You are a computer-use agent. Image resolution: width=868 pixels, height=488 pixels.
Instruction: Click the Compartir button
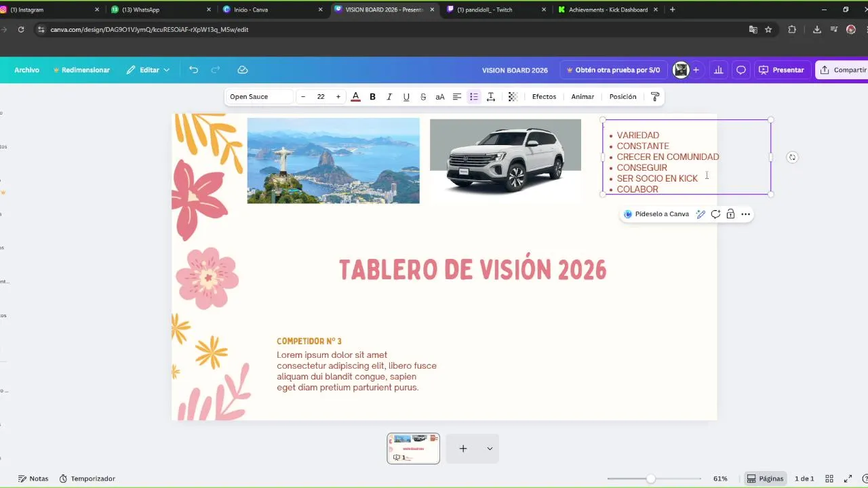(x=842, y=70)
